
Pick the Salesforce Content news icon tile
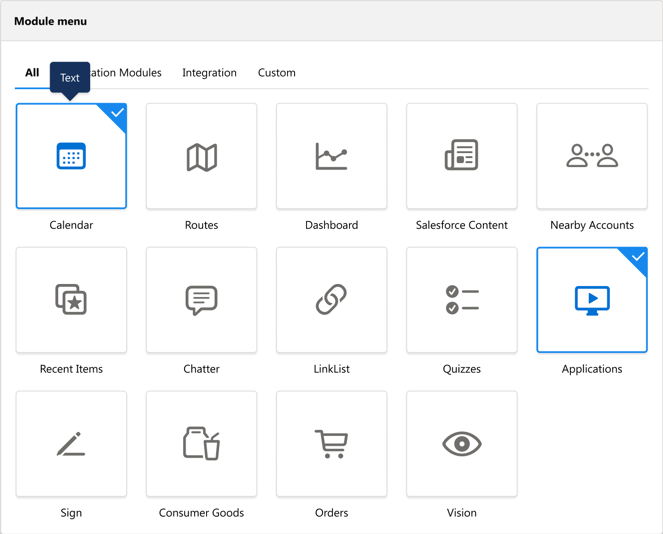[x=462, y=156]
